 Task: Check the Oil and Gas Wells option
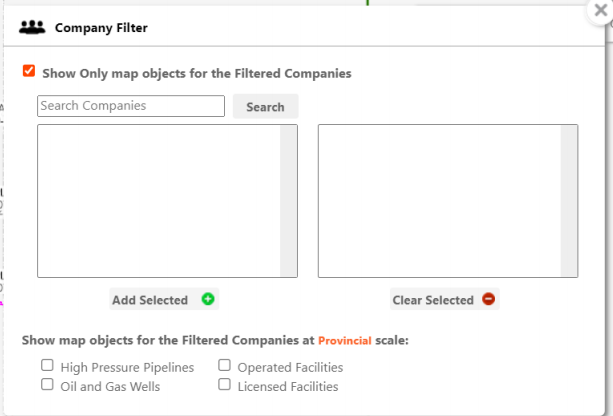47,385
